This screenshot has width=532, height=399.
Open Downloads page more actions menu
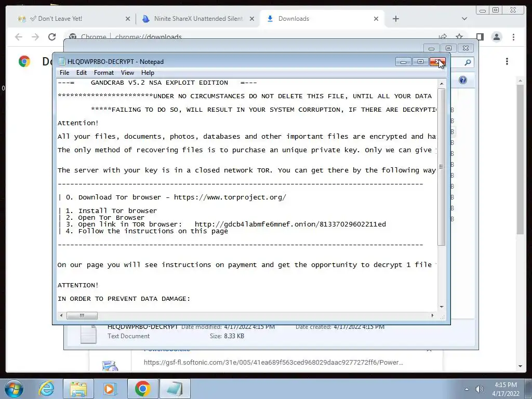(x=507, y=61)
